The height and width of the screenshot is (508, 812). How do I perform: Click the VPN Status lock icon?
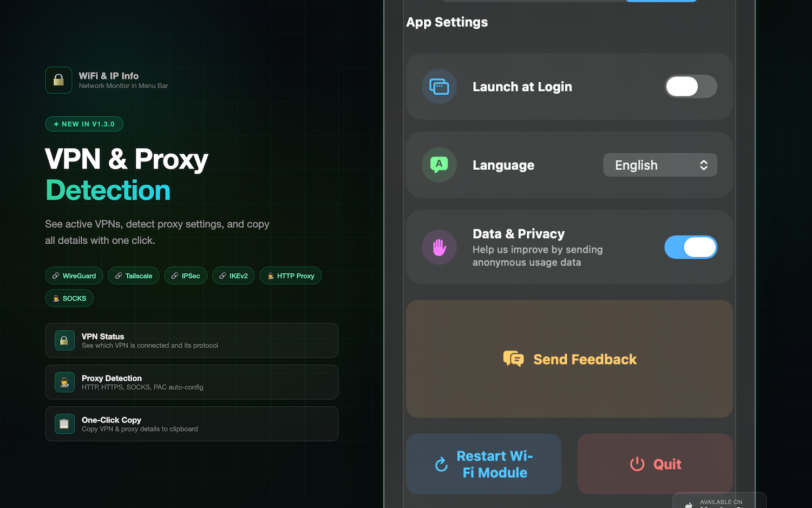64,341
